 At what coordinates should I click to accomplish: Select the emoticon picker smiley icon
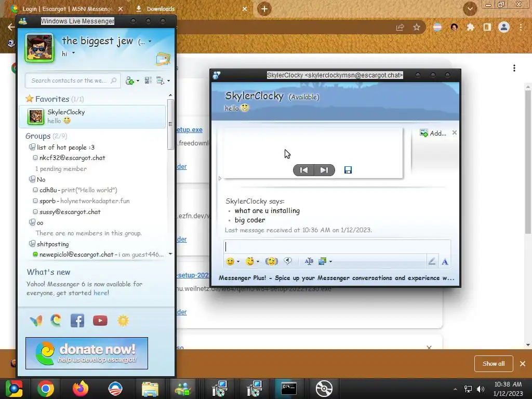point(230,261)
